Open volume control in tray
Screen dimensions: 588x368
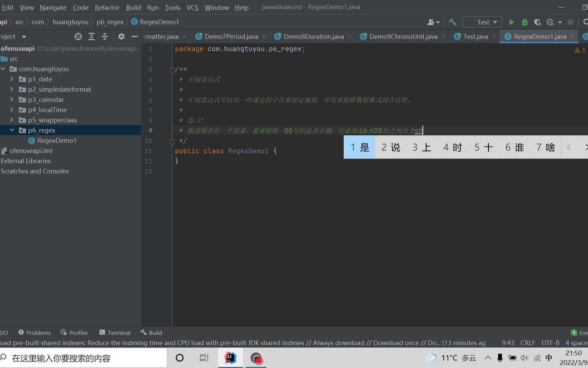click(524, 358)
